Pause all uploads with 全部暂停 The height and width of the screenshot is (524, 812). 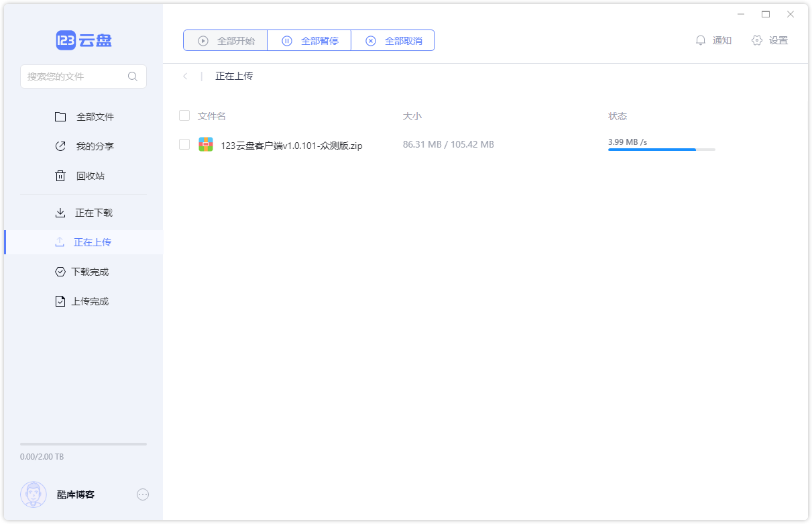point(308,40)
